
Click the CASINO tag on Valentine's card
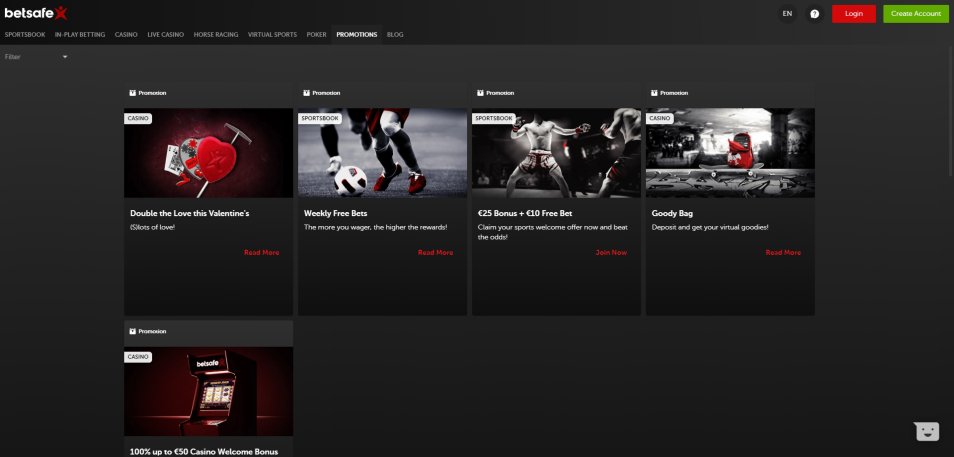pyautogui.click(x=138, y=118)
